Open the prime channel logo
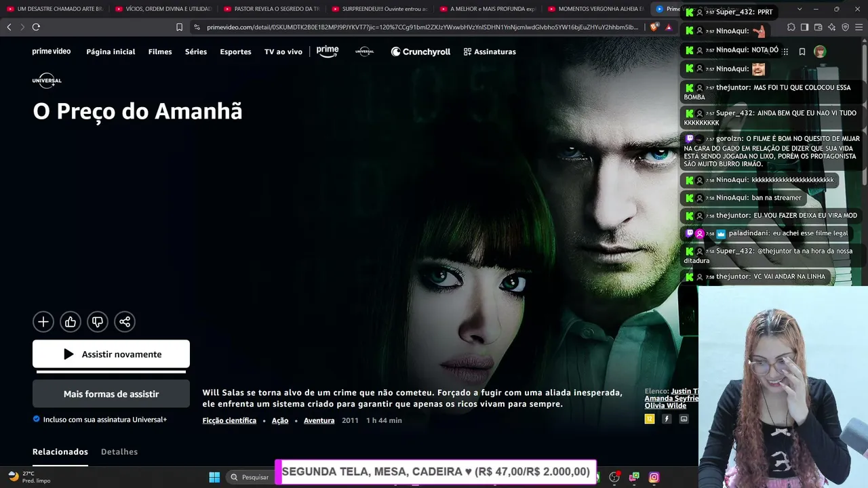This screenshot has width=868, height=488. coord(328,52)
